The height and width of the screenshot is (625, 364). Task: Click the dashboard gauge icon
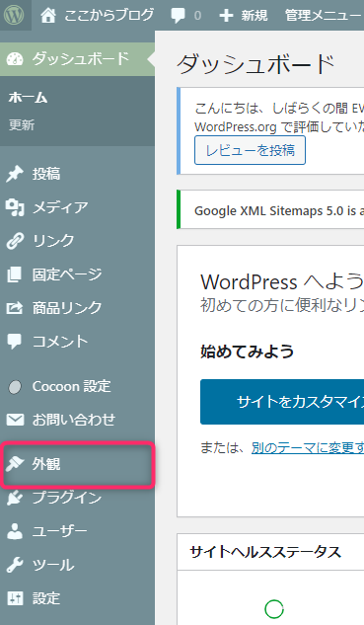15,59
